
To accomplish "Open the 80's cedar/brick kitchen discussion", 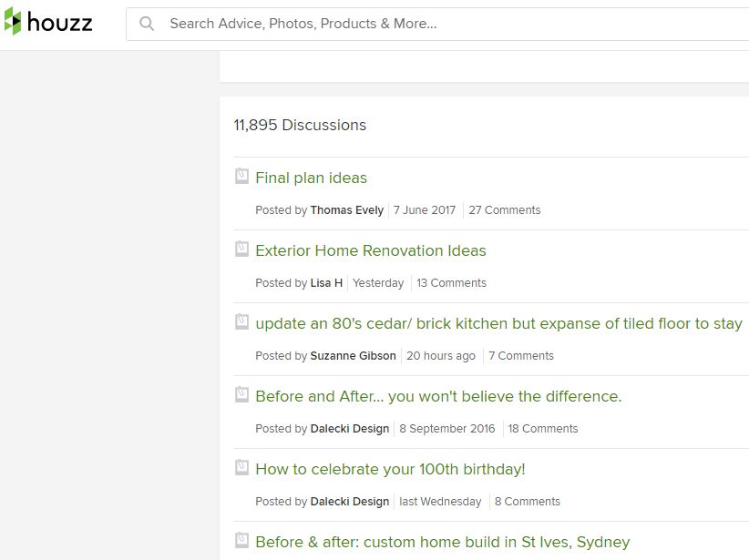I will pyautogui.click(x=498, y=324).
